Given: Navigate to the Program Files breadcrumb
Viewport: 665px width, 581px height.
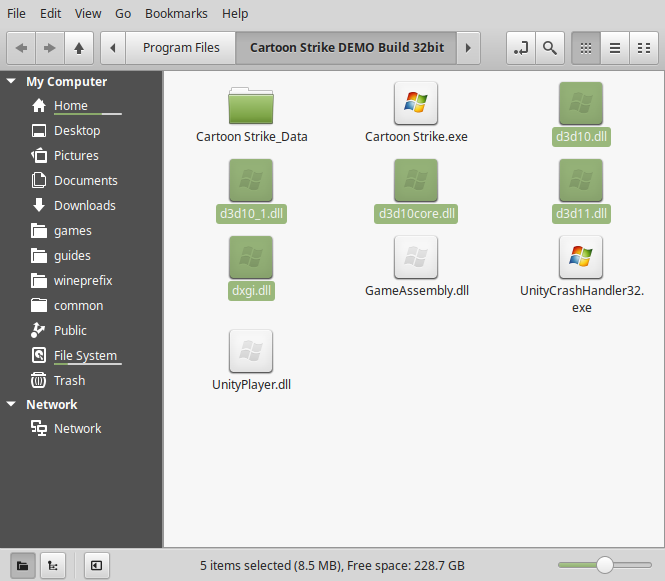Looking at the screenshot, I should coord(181,48).
